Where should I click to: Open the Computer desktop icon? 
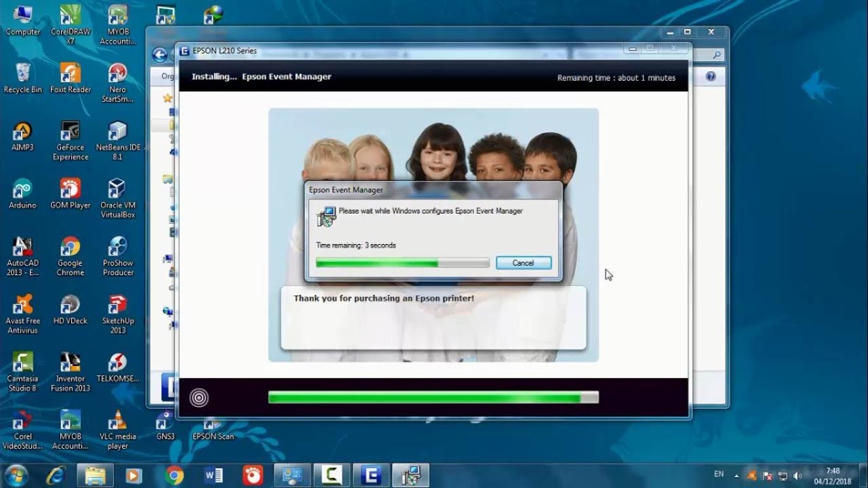(23, 21)
